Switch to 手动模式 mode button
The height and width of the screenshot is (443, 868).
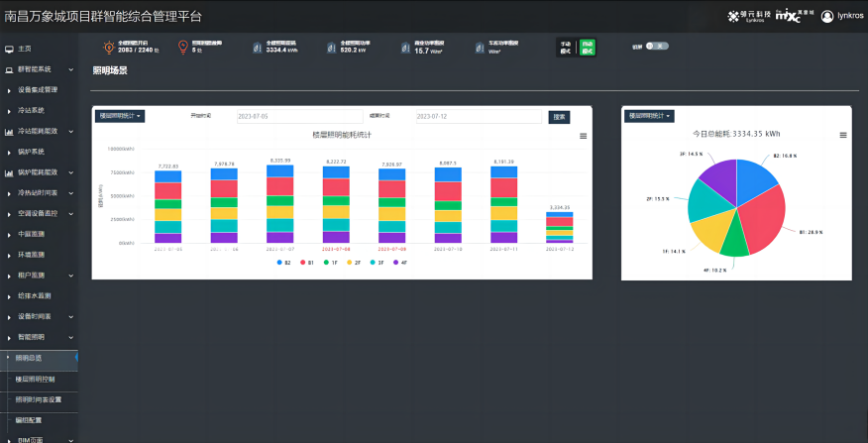(x=568, y=47)
